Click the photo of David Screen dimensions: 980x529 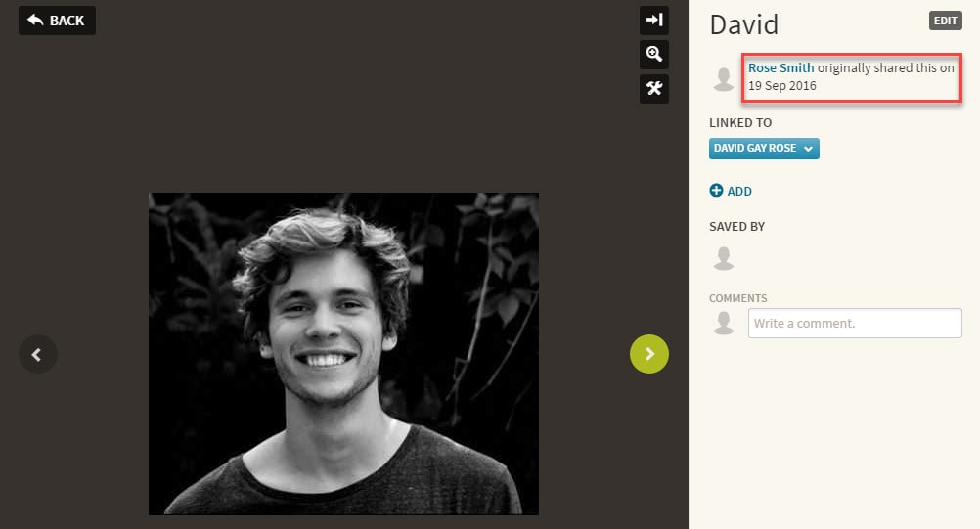click(343, 354)
